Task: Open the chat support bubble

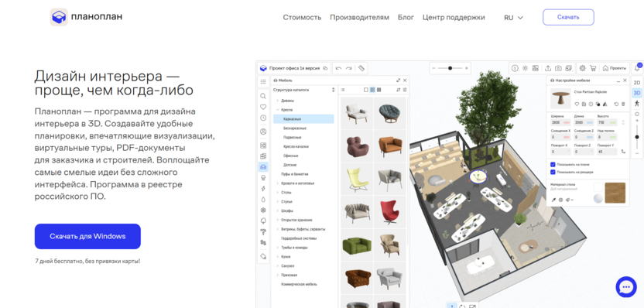Action: (626, 286)
